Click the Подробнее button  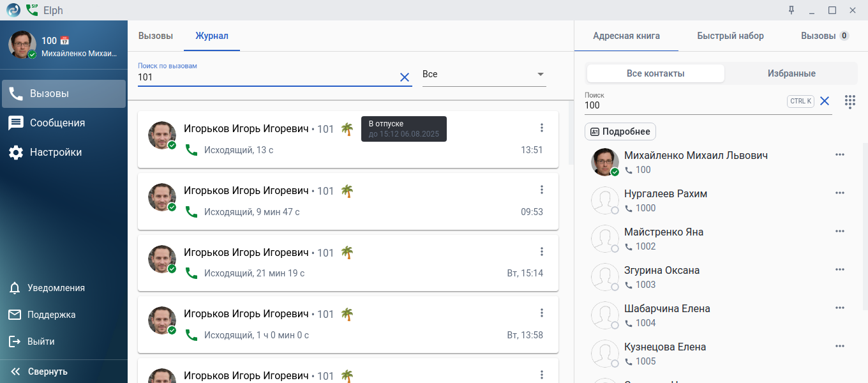coord(620,131)
